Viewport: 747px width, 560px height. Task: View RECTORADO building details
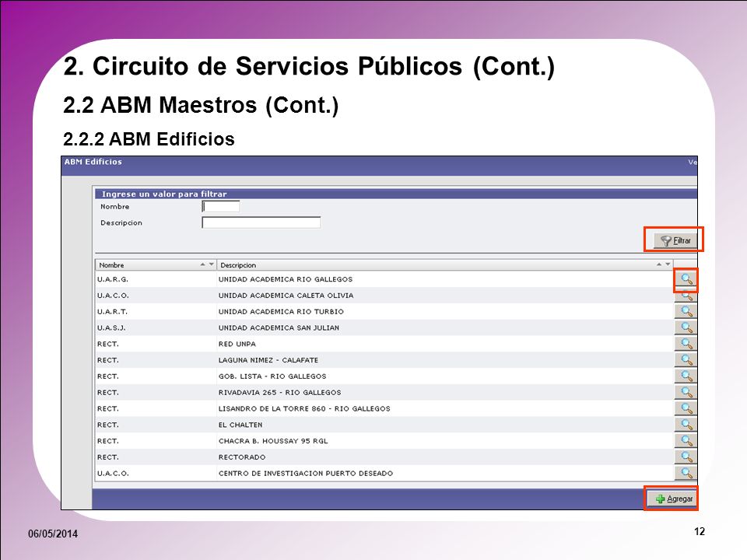point(686,457)
